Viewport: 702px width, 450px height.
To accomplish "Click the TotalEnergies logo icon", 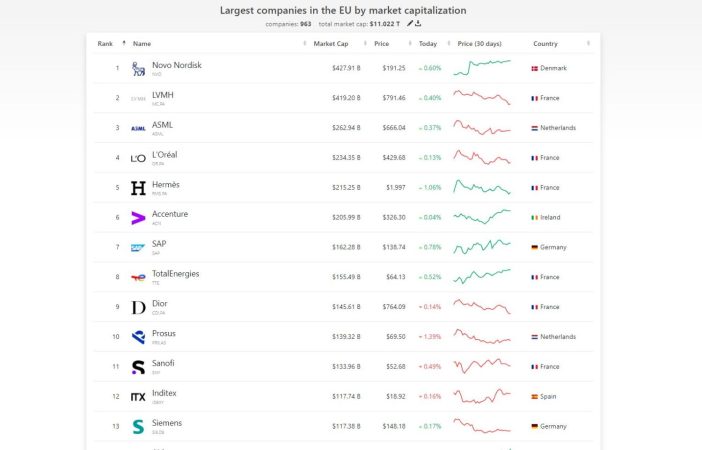I will (x=138, y=277).
